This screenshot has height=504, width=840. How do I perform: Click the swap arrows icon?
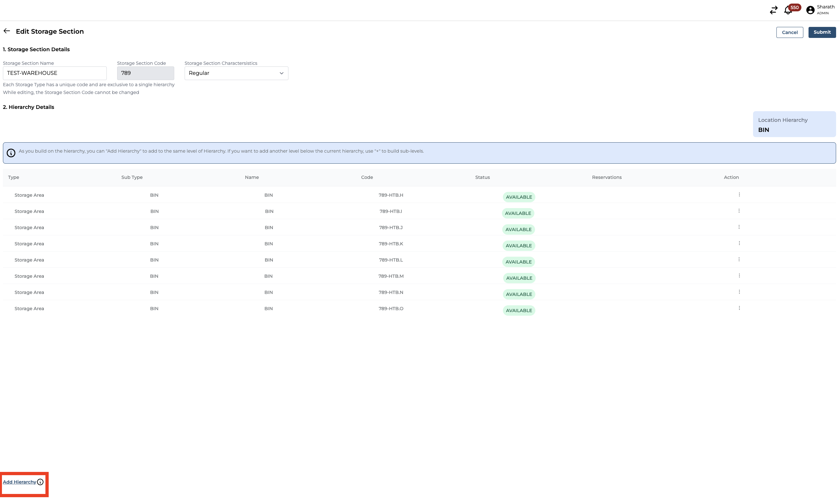773,10
